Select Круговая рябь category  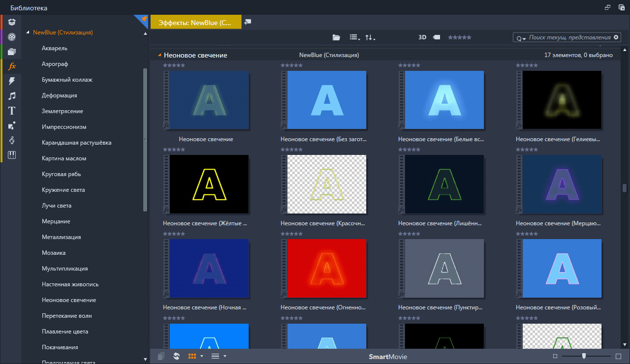point(62,174)
